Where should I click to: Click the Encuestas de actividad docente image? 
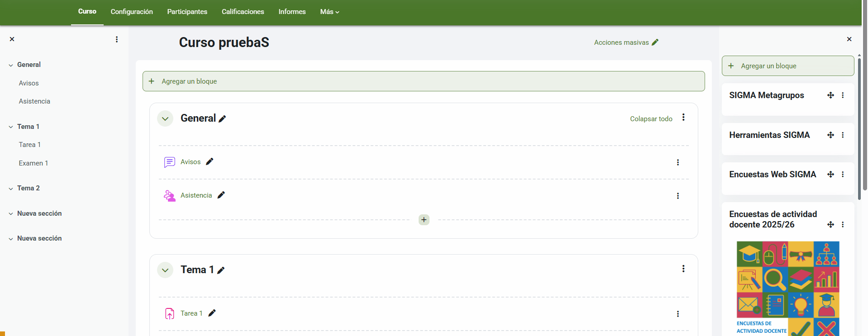click(x=787, y=288)
